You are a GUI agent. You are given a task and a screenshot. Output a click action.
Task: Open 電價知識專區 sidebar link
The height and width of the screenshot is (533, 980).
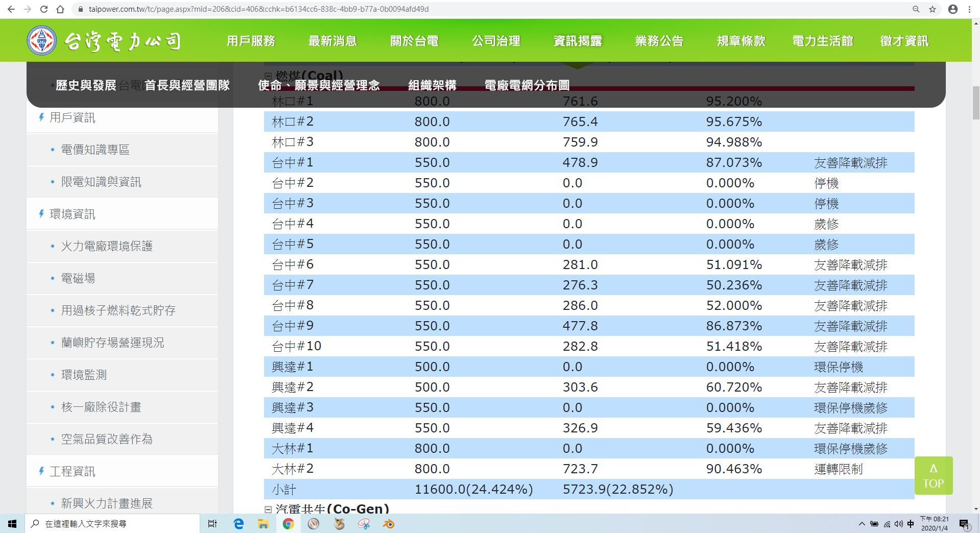(95, 150)
